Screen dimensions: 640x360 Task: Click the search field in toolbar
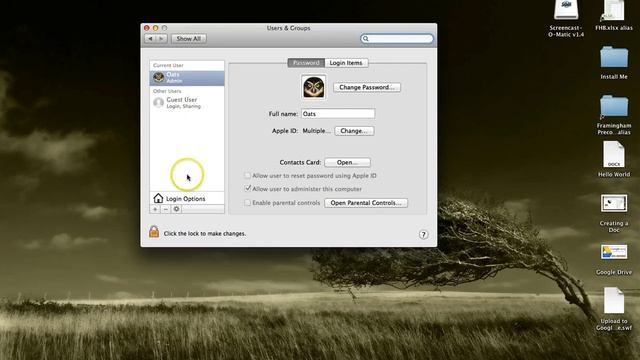tap(397, 39)
